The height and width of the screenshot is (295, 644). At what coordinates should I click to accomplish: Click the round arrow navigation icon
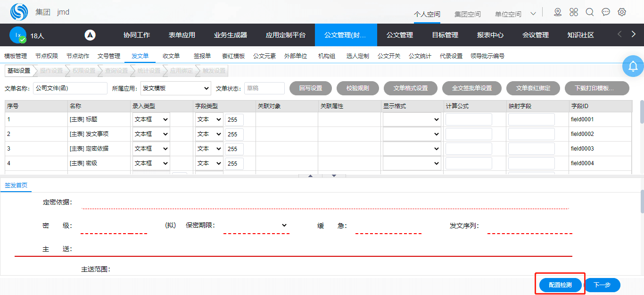(90, 35)
